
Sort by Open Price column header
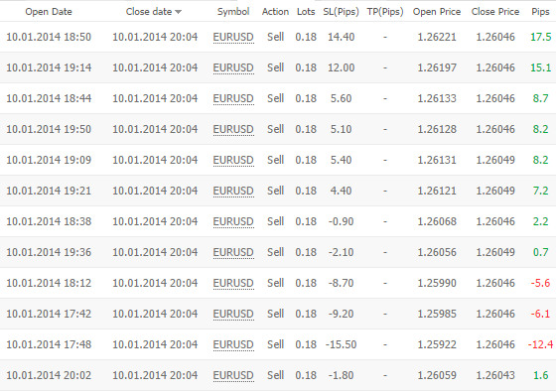tap(437, 12)
